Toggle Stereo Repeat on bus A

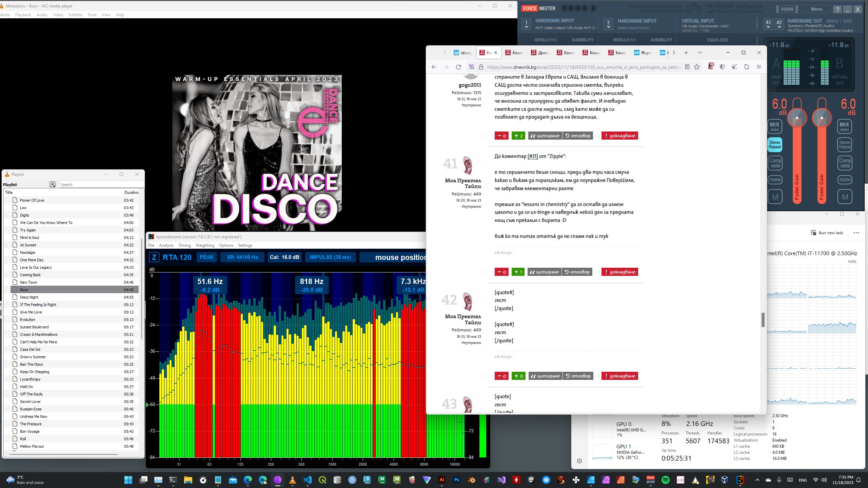775,145
